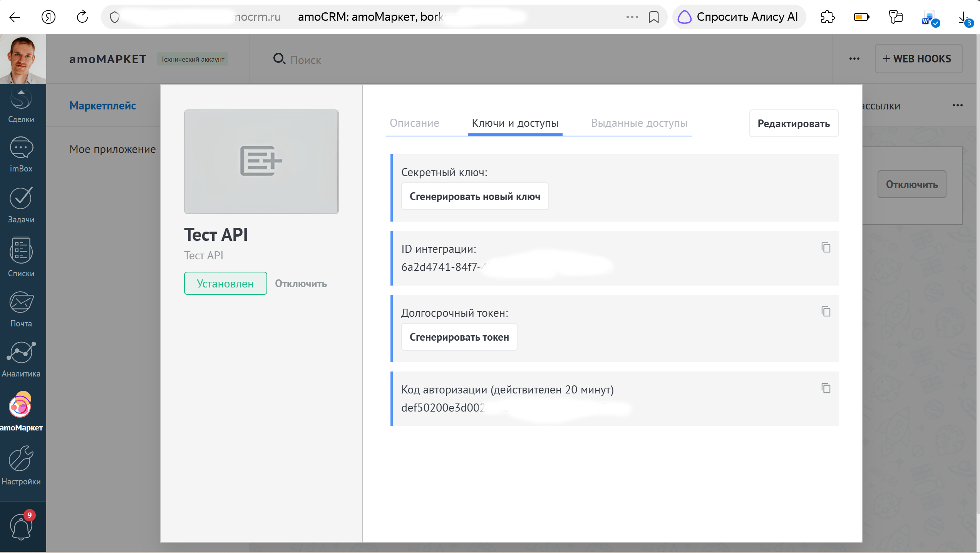Select the Маркетплейс tab
980x553 pixels.
click(x=102, y=106)
